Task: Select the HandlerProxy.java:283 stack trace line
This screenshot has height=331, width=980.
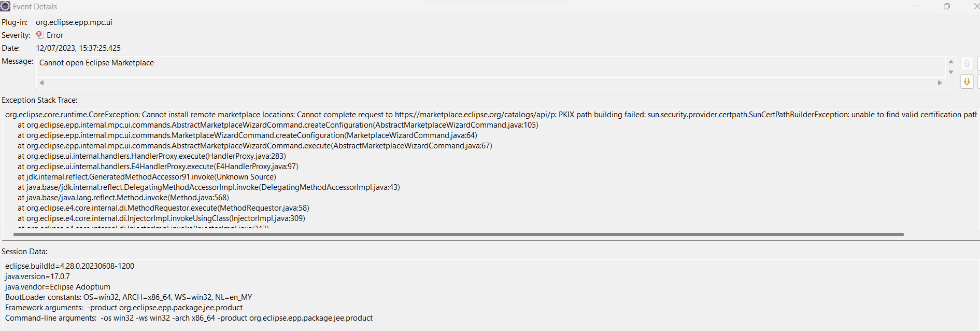Action: coord(152,156)
